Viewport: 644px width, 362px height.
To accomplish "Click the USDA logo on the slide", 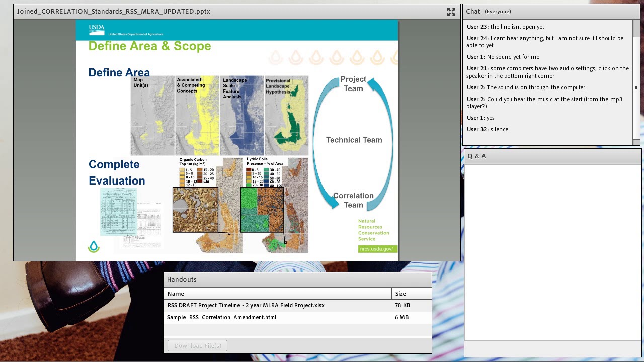I will [97, 30].
